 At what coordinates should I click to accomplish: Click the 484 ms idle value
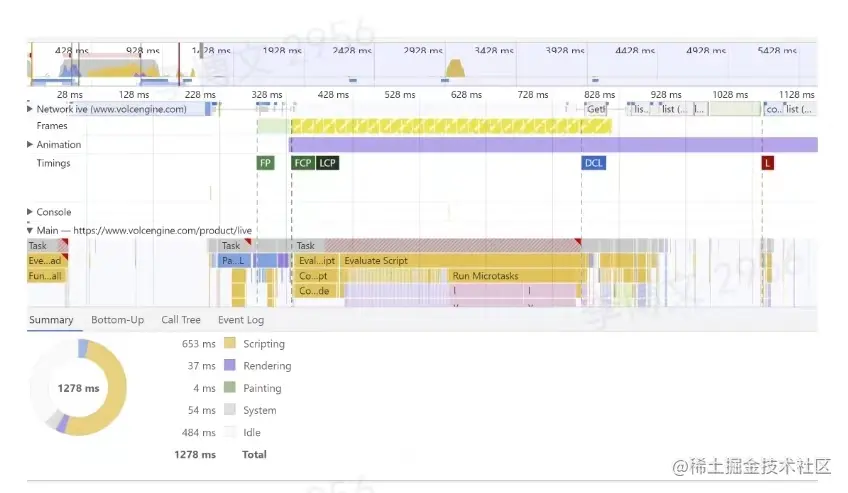[198, 432]
